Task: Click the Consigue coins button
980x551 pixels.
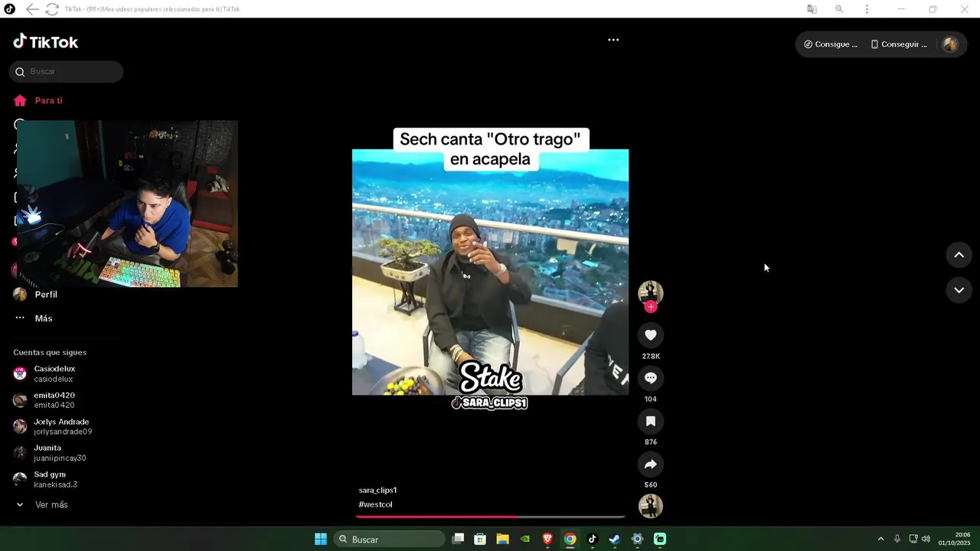Action: point(831,44)
